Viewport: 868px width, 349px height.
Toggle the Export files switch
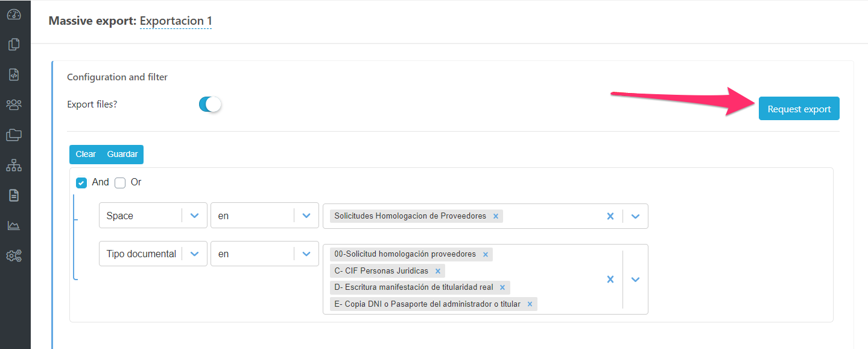(x=211, y=104)
